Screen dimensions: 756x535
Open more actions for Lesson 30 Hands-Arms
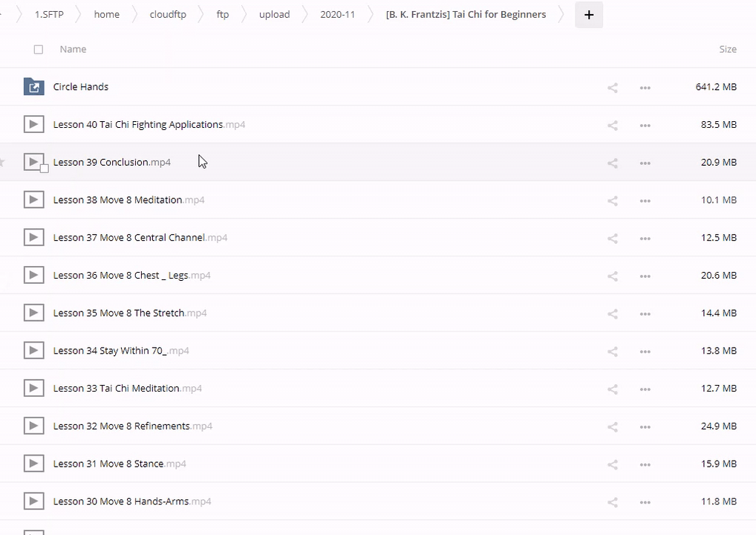tap(645, 502)
